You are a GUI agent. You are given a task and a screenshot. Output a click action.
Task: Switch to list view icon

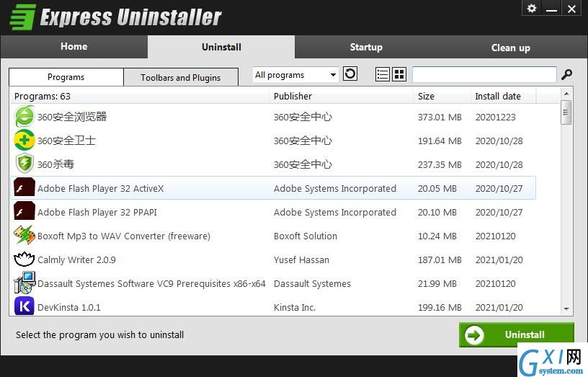[x=382, y=74]
